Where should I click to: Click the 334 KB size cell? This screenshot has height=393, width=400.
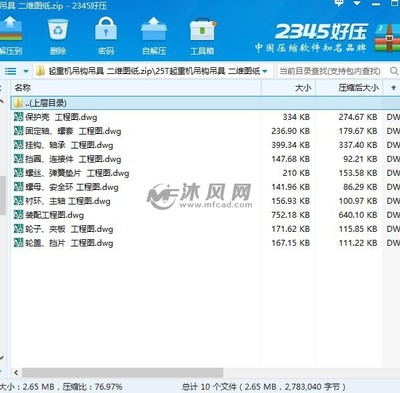tap(296, 117)
